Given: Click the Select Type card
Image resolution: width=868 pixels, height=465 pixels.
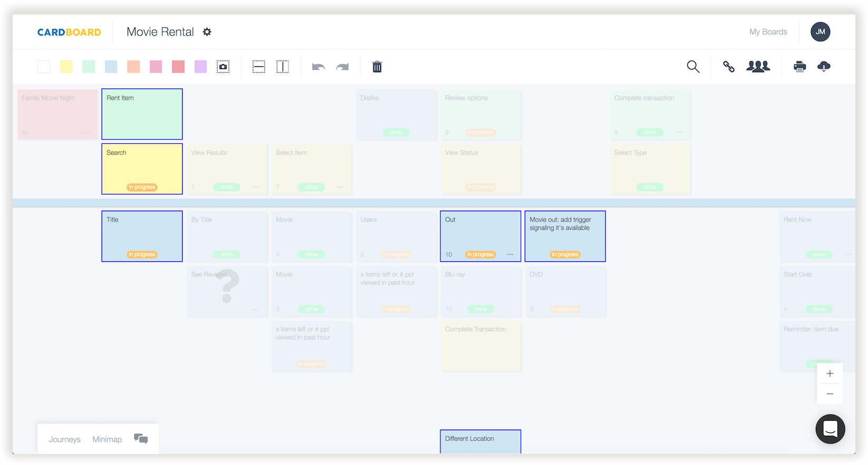Looking at the screenshot, I should point(650,169).
